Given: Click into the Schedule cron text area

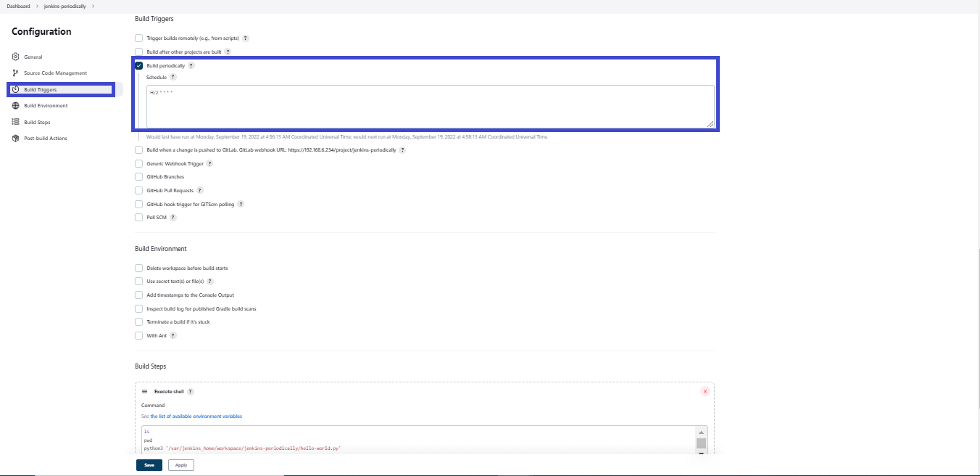Looking at the screenshot, I should pyautogui.click(x=431, y=107).
